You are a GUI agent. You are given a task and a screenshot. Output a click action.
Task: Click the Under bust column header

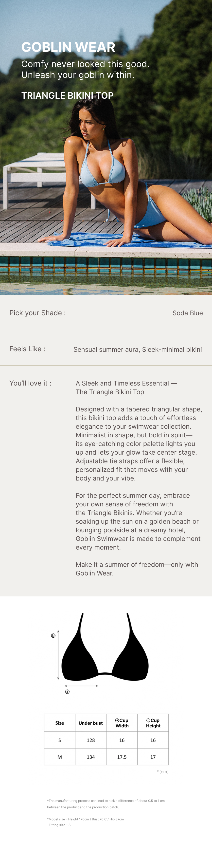90,723
